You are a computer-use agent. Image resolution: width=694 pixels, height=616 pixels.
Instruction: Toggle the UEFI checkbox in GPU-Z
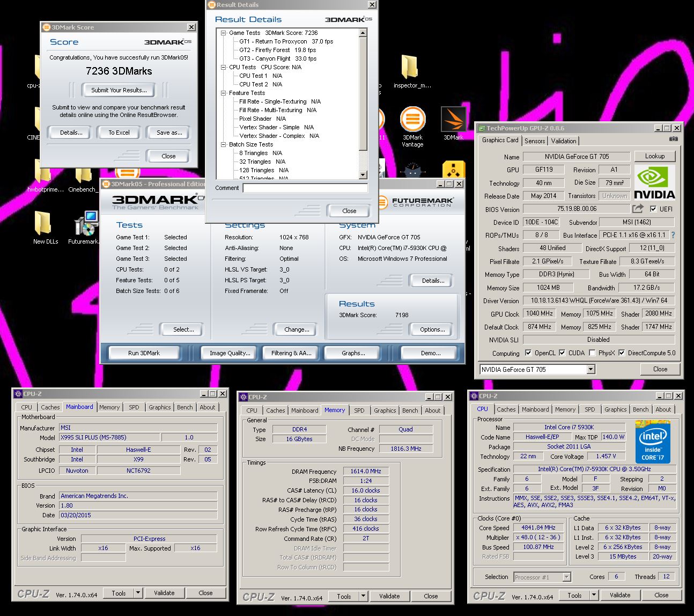[x=653, y=209]
